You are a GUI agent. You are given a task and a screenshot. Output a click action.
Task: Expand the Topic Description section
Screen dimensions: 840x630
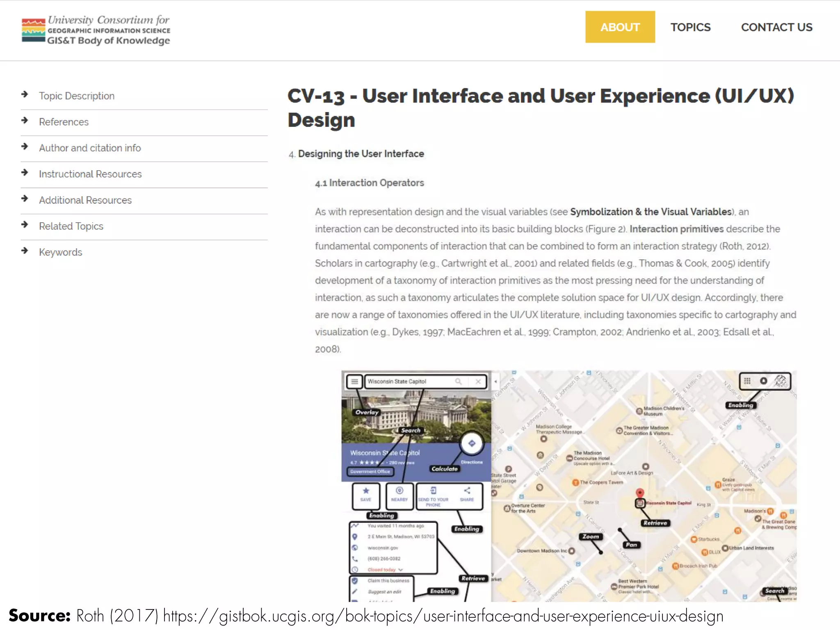[x=77, y=96]
